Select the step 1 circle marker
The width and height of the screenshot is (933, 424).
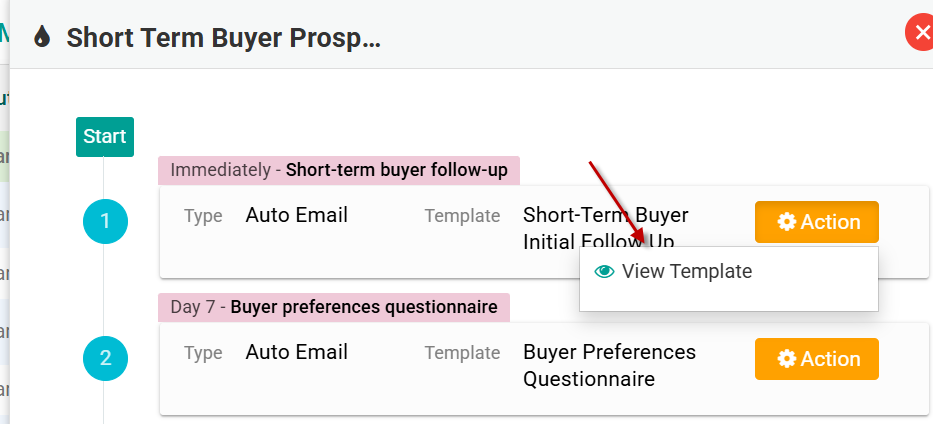point(105,222)
